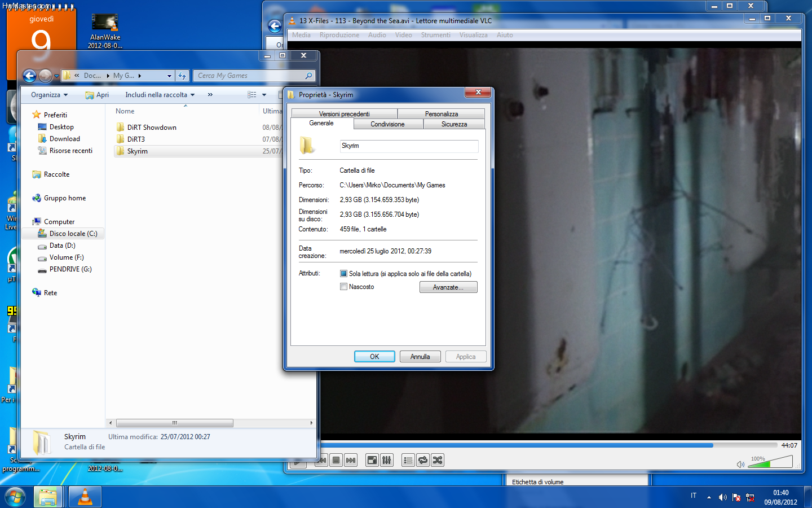The height and width of the screenshot is (508, 812).
Task: Switch to VLC taskbar button
Action: click(85, 497)
